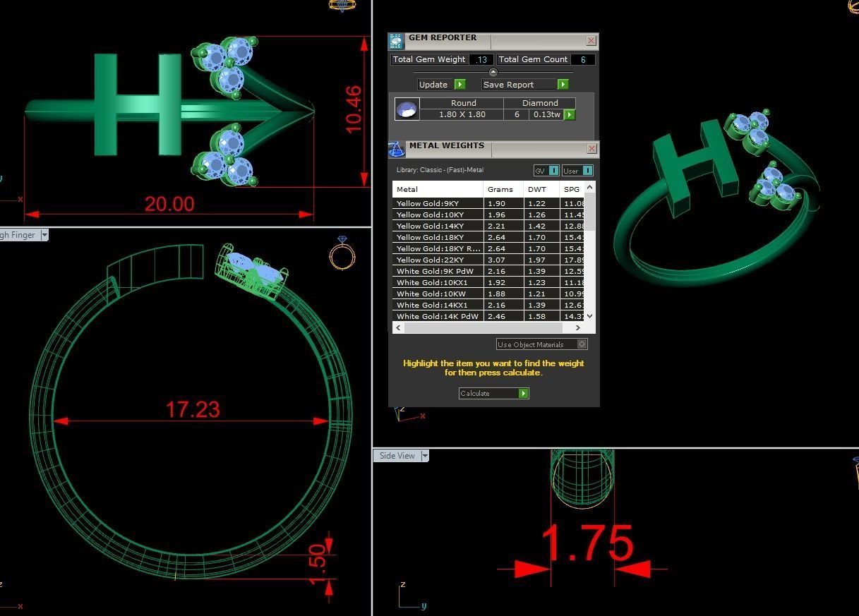Toggle the GV switch
859x616 pixels.
[553, 171]
